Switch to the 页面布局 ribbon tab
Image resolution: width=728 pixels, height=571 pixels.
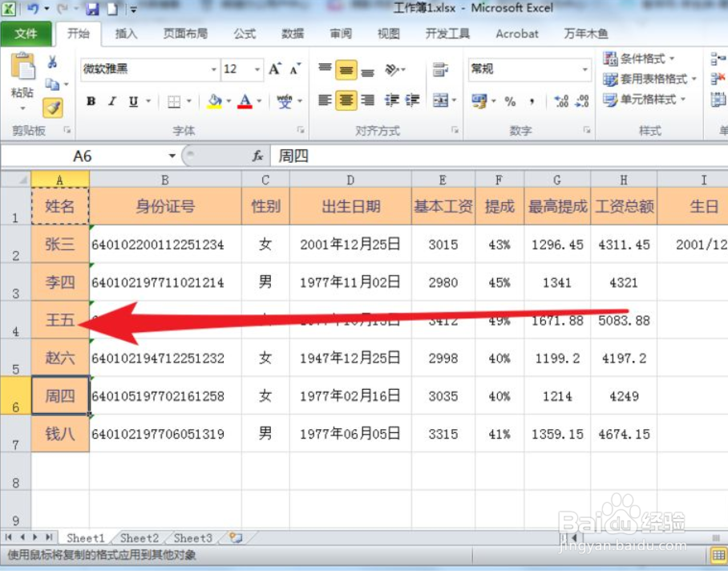point(185,34)
